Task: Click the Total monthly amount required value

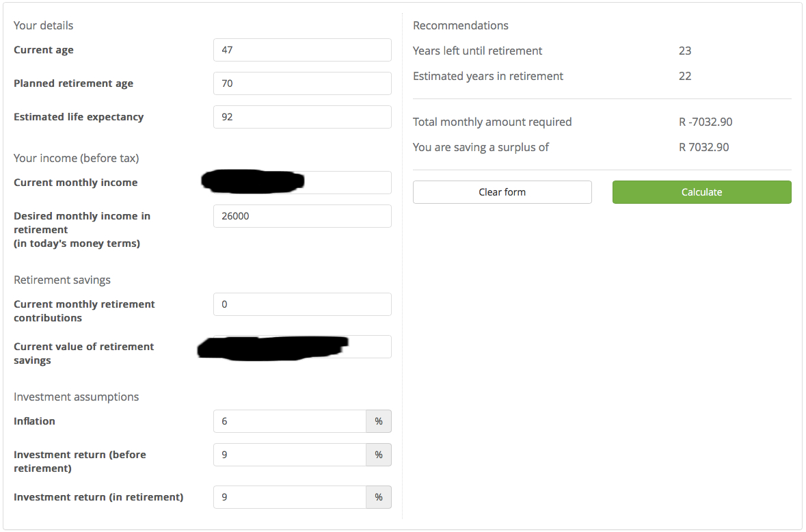Action: [x=706, y=122]
